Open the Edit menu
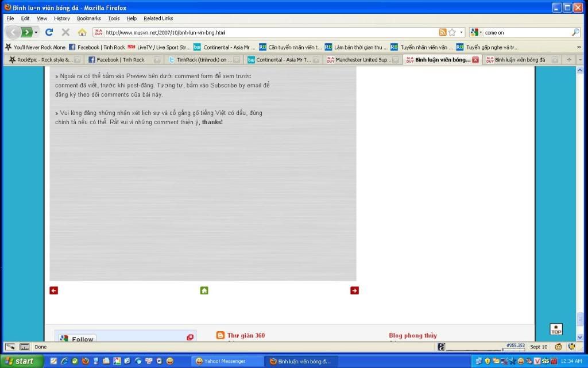Image resolution: width=588 pixels, height=368 pixels. [x=25, y=18]
